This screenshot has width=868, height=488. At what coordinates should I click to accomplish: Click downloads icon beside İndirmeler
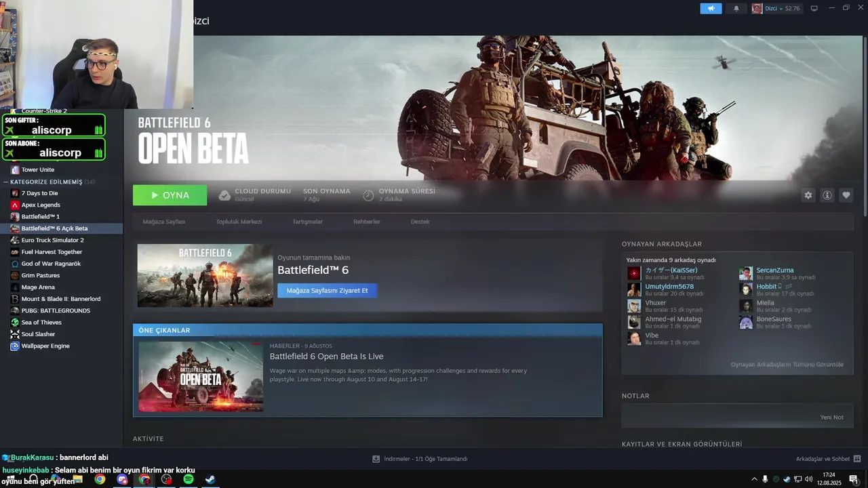pos(376,459)
